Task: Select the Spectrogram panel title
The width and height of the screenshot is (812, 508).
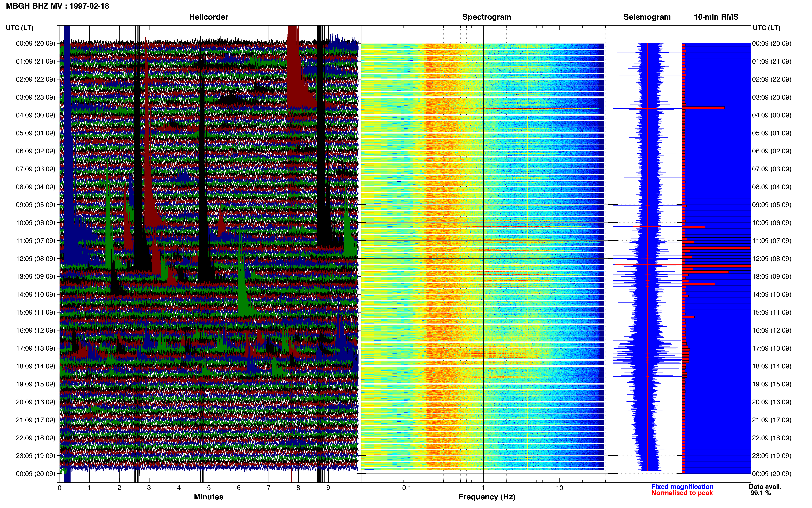Action: 487,17
